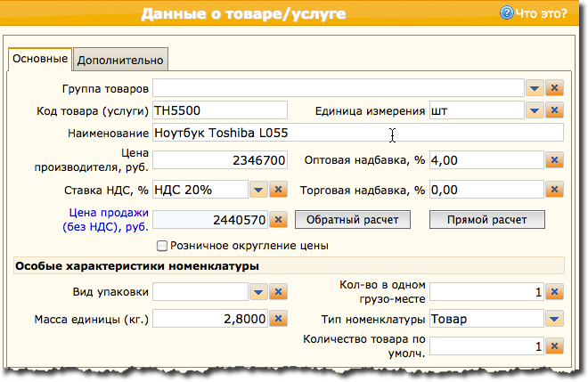Click the Наименование text field
The height and width of the screenshot is (382, 588).
tap(357, 133)
